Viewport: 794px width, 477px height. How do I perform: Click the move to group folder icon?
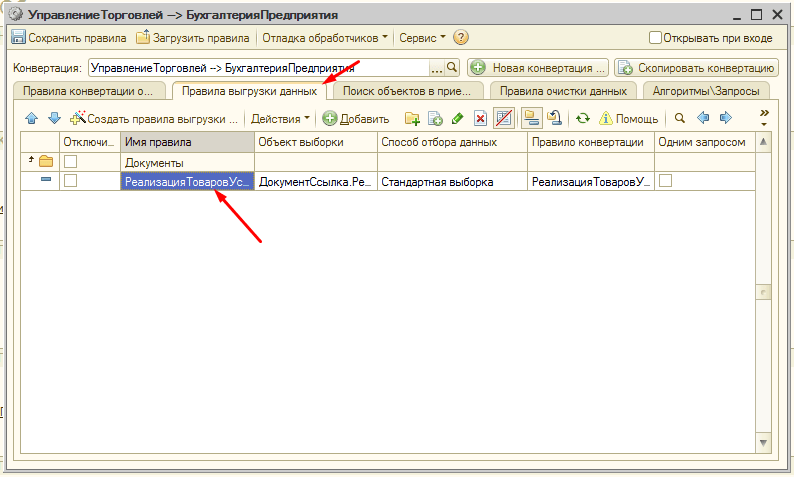click(554, 118)
